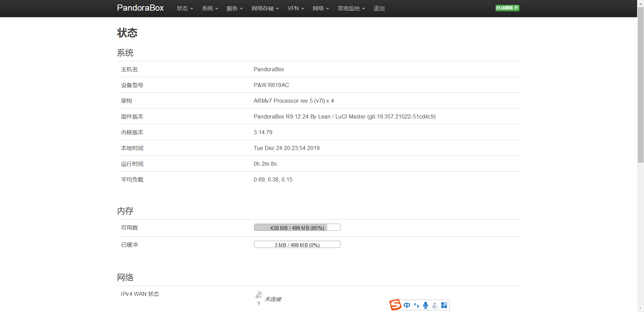Switch the Sogou Chinese/English mode icon

407,305
